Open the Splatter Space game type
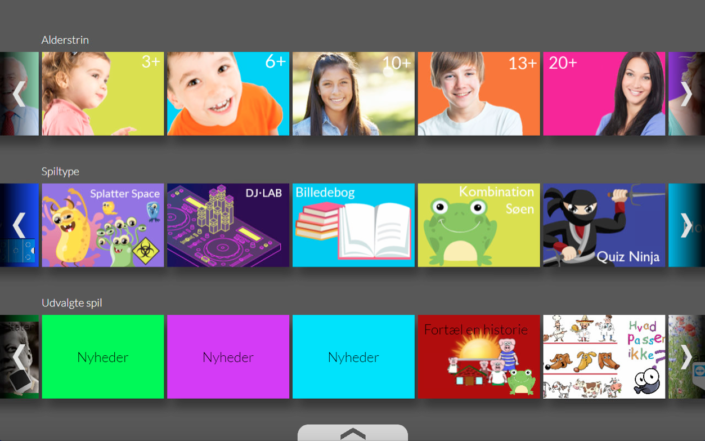 coord(103,225)
